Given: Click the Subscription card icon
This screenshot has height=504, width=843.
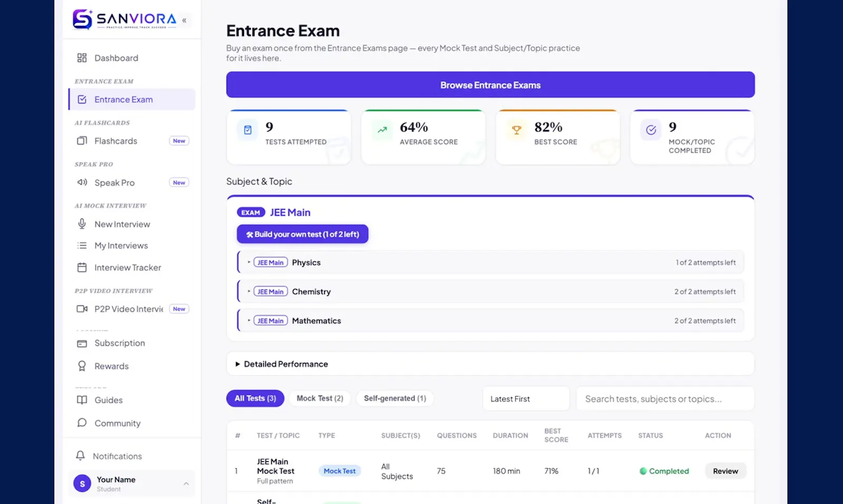Looking at the screenshot, I should pyautogui.click(x=82, y=343).
